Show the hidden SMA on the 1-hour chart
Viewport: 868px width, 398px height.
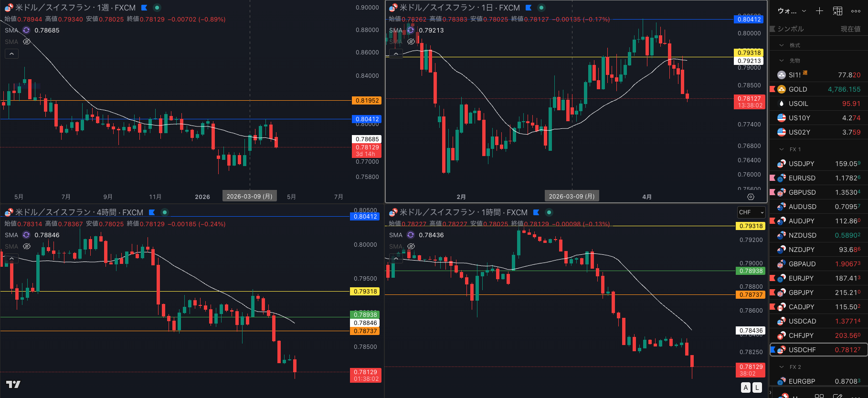[411, 246]
